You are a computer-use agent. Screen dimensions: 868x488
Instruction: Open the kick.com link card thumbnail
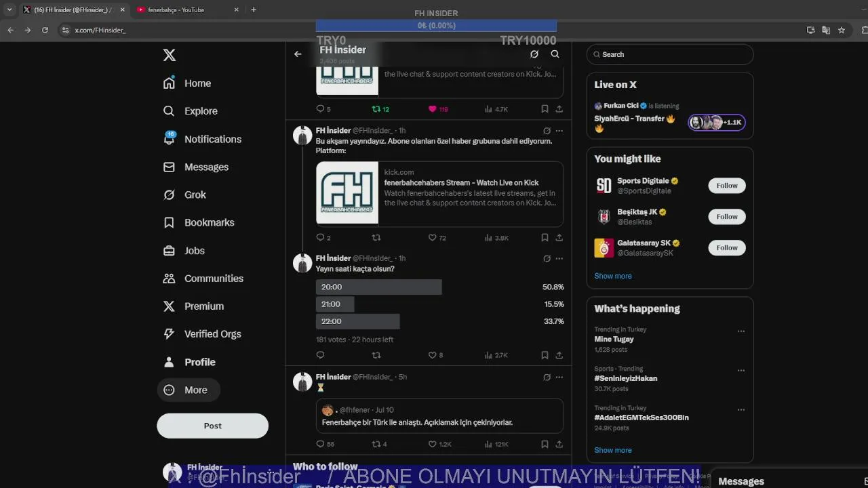(x=347, y=192)
